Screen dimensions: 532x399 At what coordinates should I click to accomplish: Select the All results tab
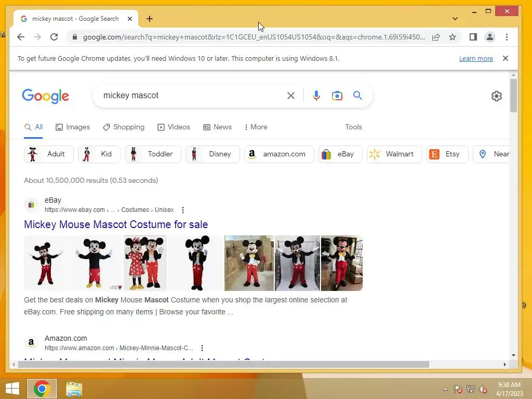click(x=33, y=127)
